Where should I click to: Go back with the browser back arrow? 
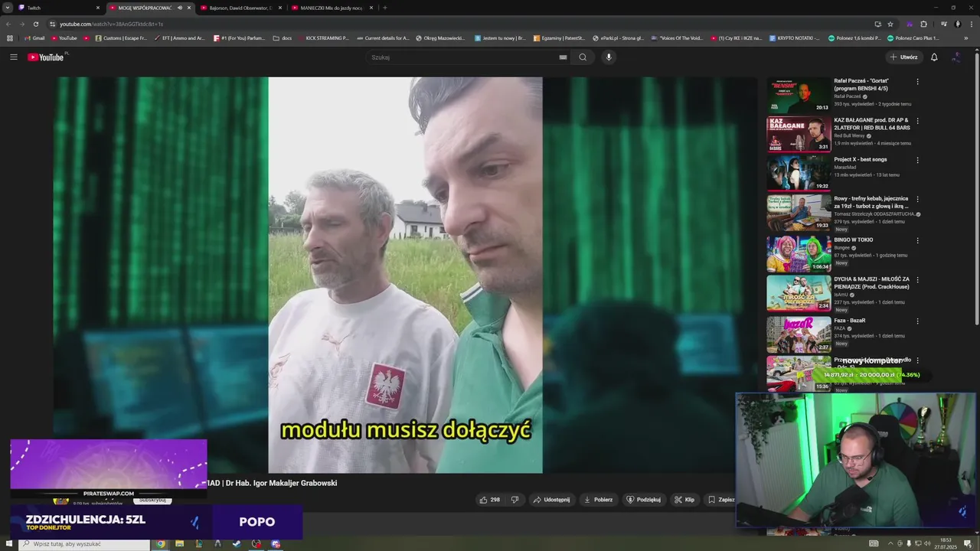click(x=8, y=24)
